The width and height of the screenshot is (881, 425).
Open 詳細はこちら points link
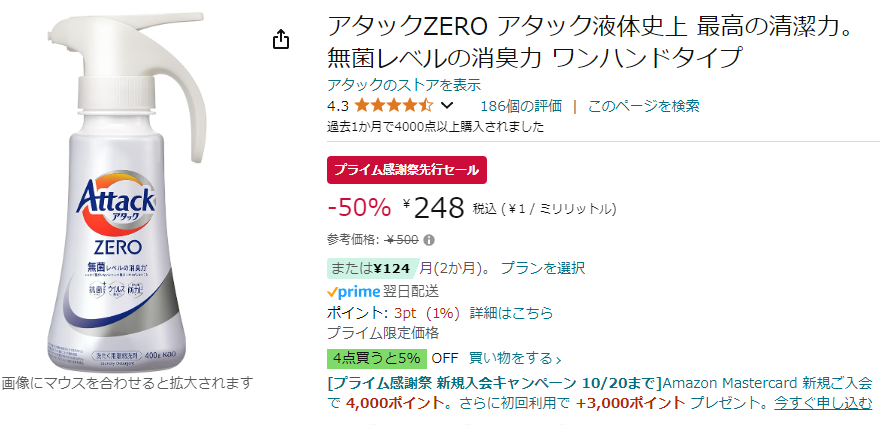511,313
